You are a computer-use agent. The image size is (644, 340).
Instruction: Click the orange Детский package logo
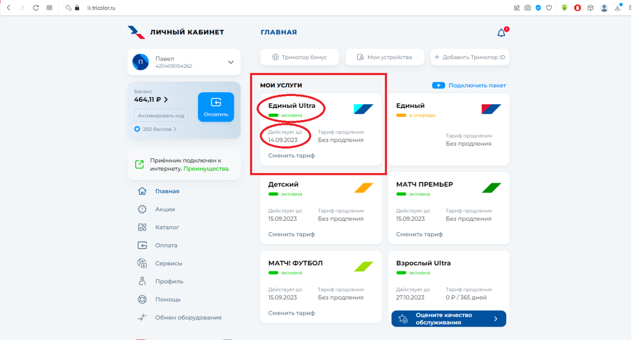point(363,188)
